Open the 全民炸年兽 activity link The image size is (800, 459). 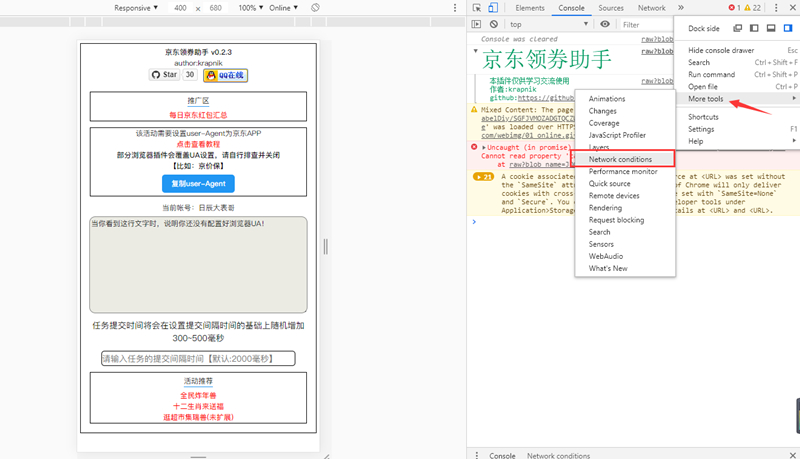point(198,395)
